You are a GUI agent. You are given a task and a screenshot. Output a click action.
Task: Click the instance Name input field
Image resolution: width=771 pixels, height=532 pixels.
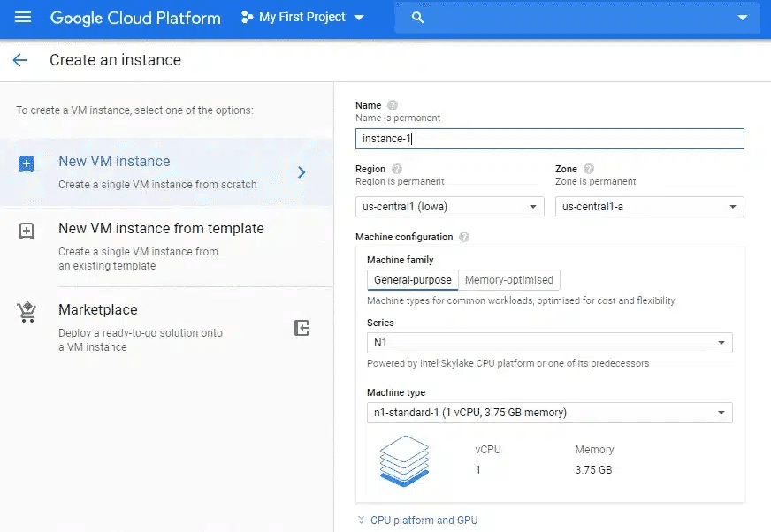(548, 139)
